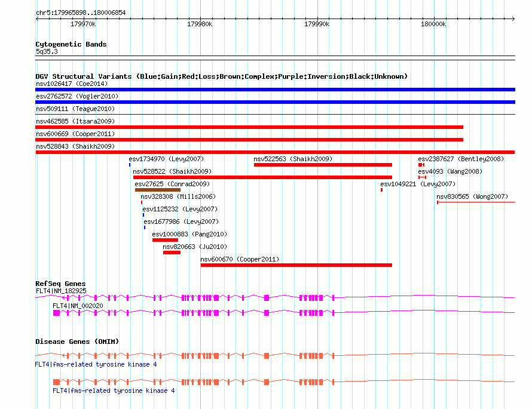Select the nsv528522 (Shaikh2009) variant label
This screenshot has height=409, width=532.
pyautogui.click(x=172, y=171)
